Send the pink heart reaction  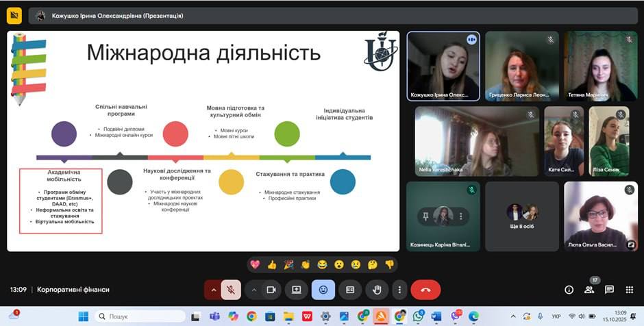click(255, 264)
